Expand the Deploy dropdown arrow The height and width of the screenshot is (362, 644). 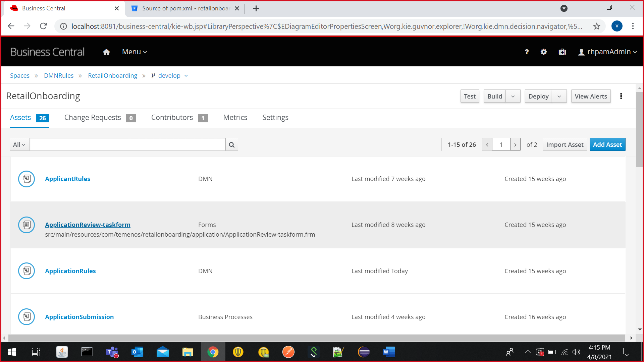pyautogui.click(x=559, y=96)
